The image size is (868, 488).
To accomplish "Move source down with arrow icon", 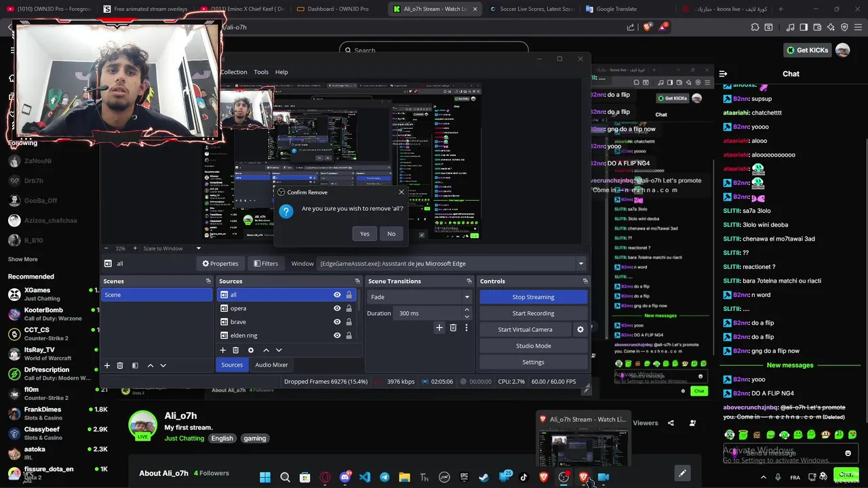I will [x=279, y=350].
